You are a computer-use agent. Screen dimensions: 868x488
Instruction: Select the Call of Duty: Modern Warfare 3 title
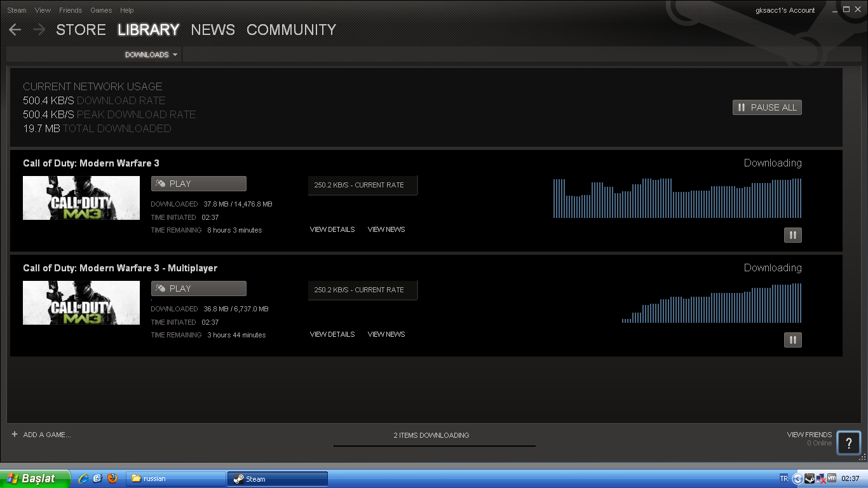92,163
